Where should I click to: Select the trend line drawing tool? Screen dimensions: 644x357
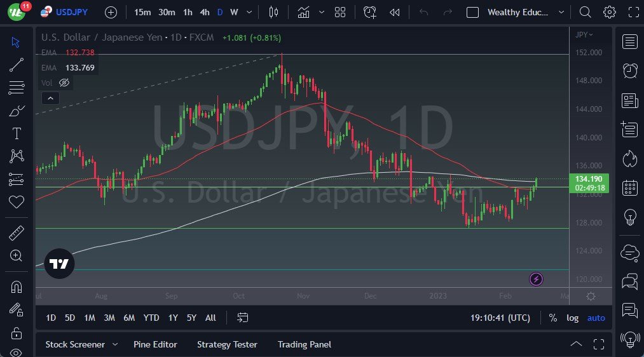point(17,64)
